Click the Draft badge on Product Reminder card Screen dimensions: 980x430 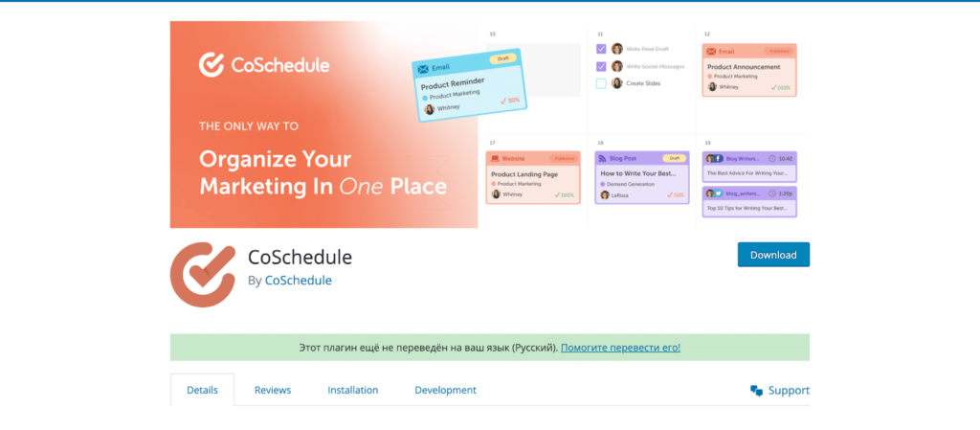click(x=501, y=59)
